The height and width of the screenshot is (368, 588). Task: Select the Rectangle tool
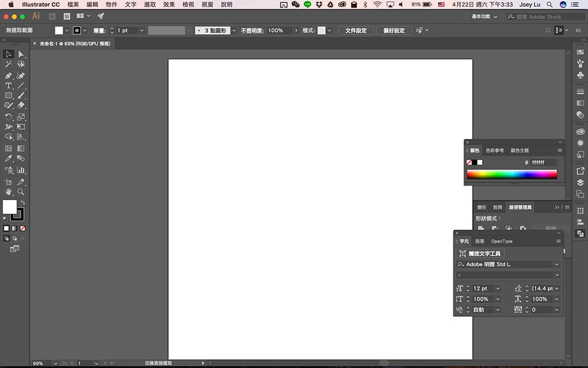9,96
